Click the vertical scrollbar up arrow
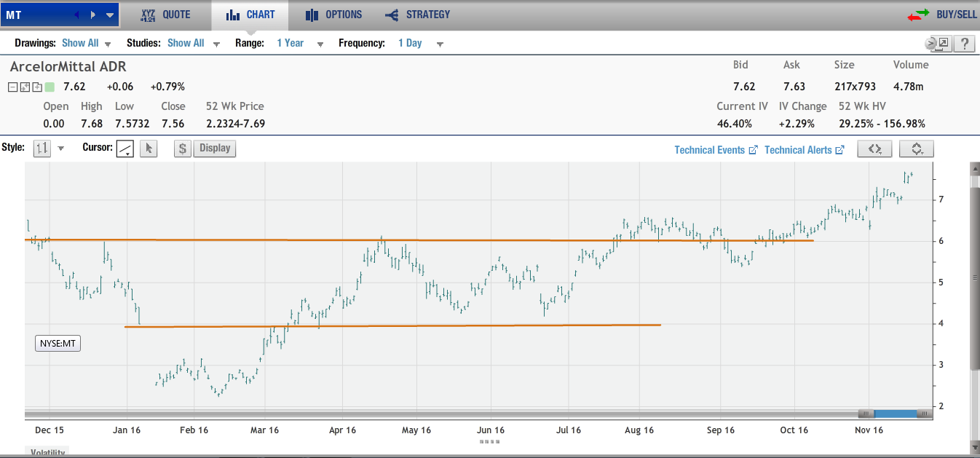This screenshot has width=980, height=458. (x=975, y=170)
